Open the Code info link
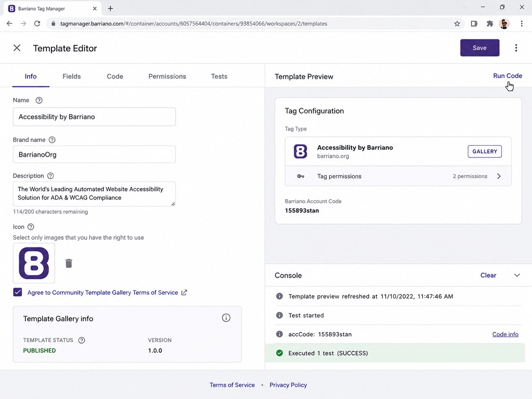 click(x=505, y=334)
